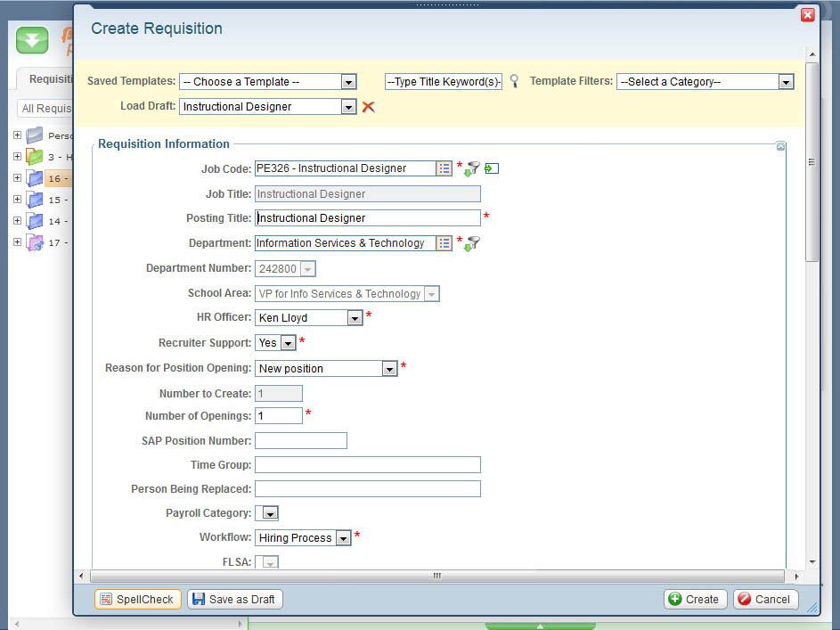The width and height of the screenshot is (840, 630).
Task: Open the Workflow dropdown
Action: (x=343, y=538)
